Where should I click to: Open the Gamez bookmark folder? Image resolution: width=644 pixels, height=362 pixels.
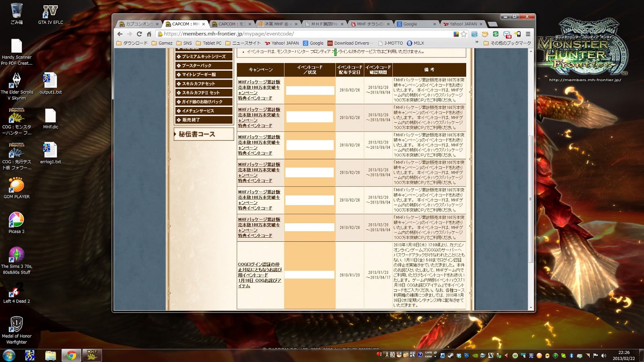[x=162, y=43]
